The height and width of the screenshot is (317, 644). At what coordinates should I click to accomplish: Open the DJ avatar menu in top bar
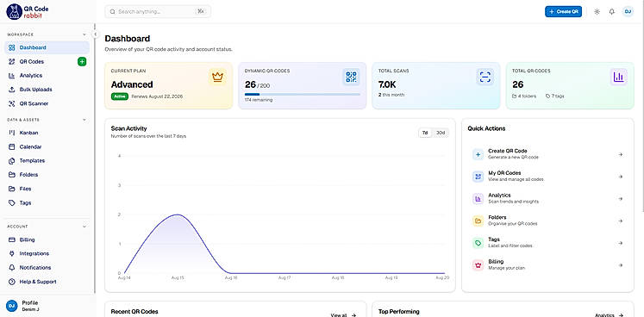(628, 12)
